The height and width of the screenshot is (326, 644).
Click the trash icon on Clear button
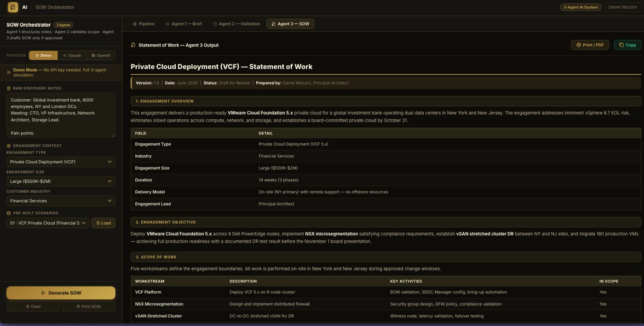point(28,306)
